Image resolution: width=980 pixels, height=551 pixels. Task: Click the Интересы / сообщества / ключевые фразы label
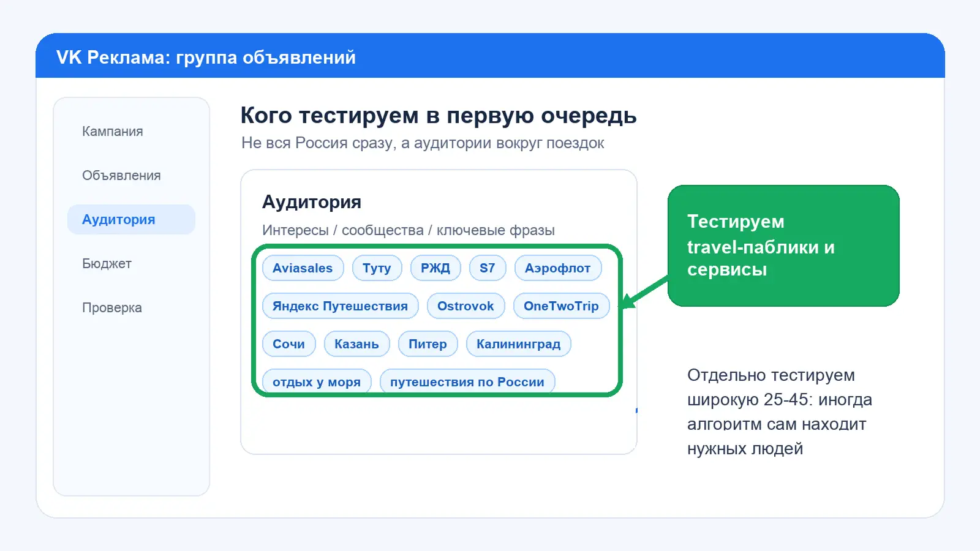[409, 230]
